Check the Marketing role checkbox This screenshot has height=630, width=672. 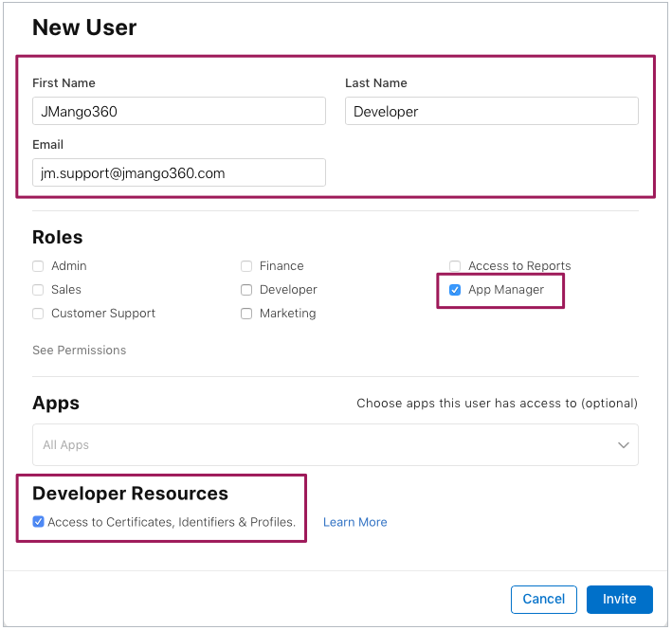[246, 314]
